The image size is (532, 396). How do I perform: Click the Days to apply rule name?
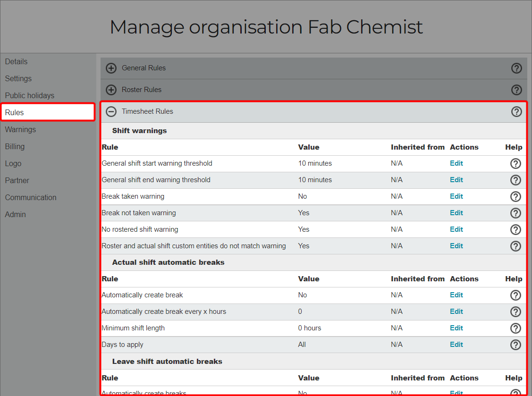122,345
